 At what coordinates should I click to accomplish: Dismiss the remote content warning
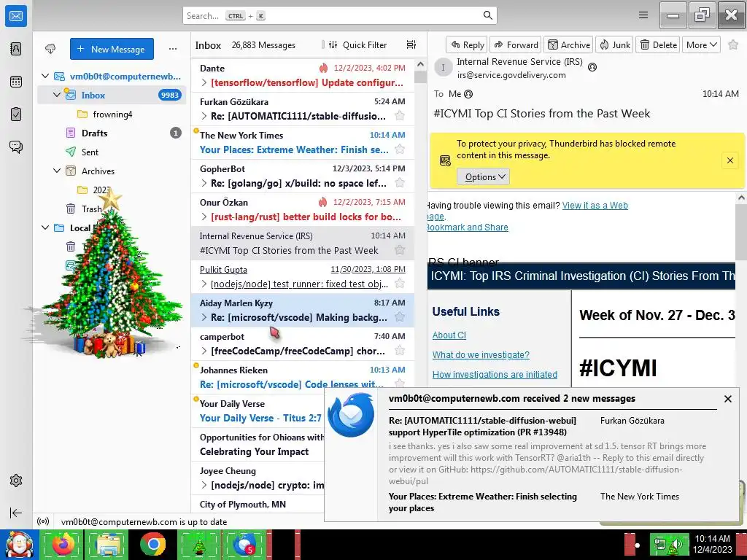coord(729,160)
